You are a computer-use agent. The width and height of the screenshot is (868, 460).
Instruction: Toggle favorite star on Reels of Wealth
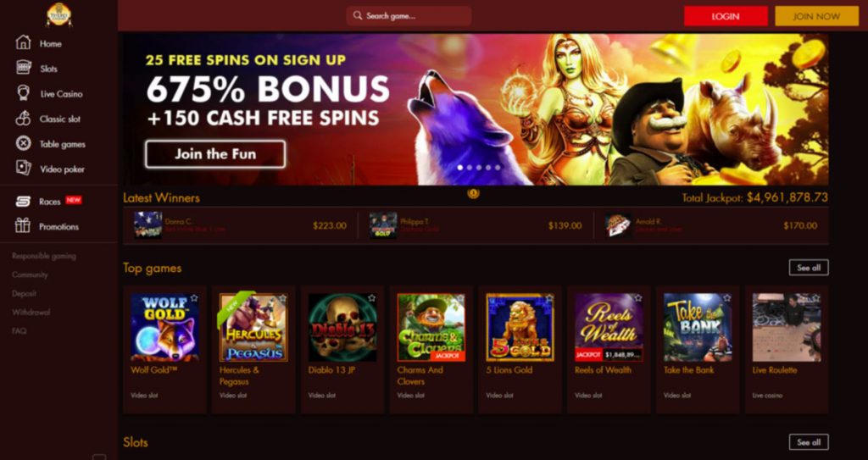point(637,298)
